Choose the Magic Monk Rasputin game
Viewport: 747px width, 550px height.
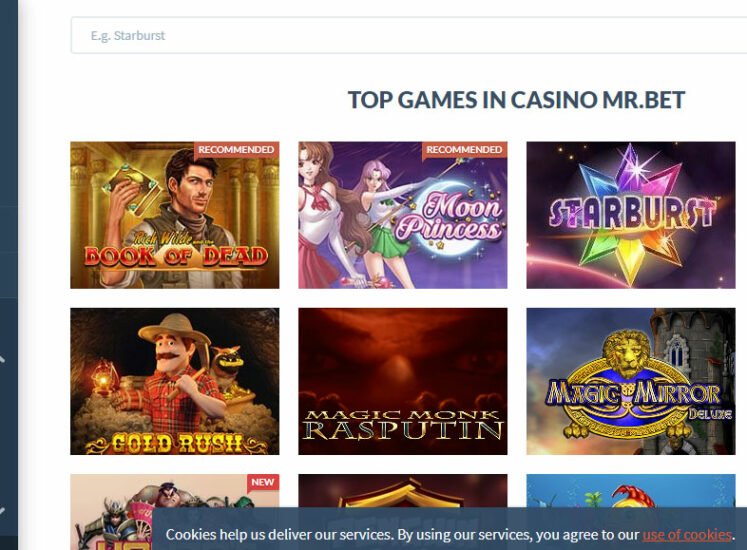[x=403, y=381]
